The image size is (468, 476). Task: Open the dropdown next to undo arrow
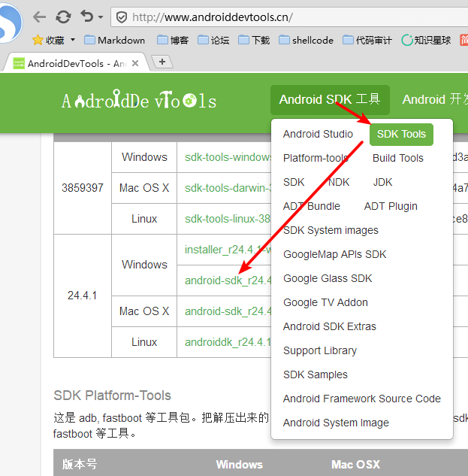pos(101,17)
